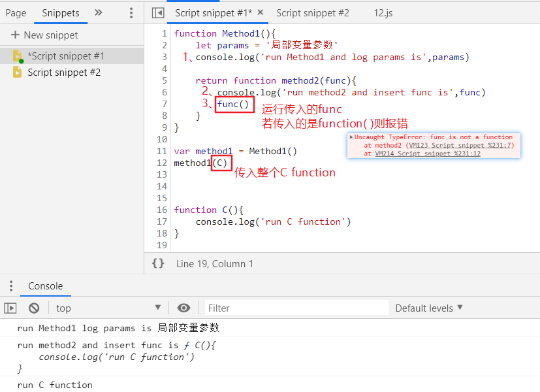
Task: Click the VM214 Script snippet link
Action: tap(428, 154)
